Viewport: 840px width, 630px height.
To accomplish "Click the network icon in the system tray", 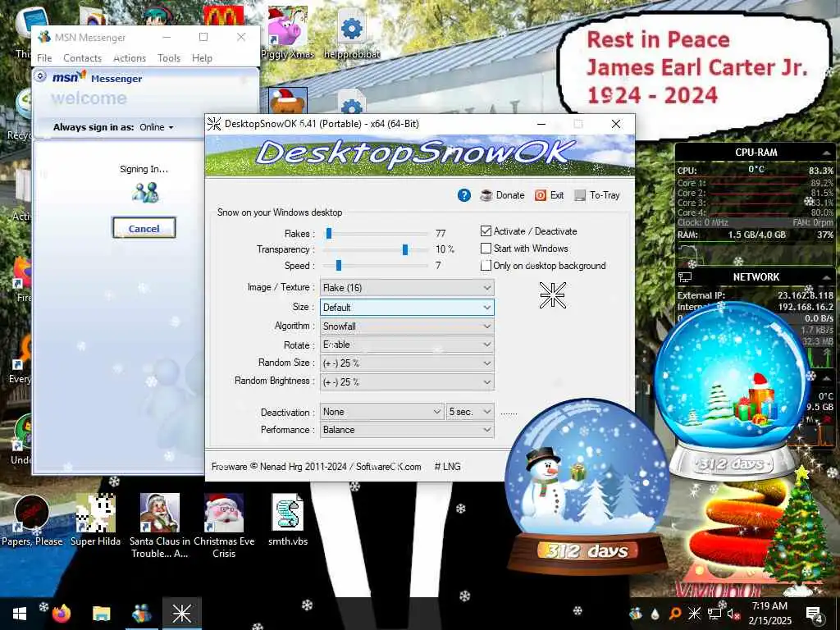I will tap(714, 614).
